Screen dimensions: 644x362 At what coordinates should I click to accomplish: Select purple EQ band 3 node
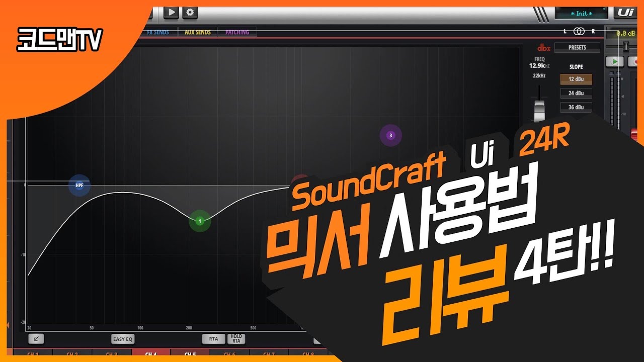(391, 135)
